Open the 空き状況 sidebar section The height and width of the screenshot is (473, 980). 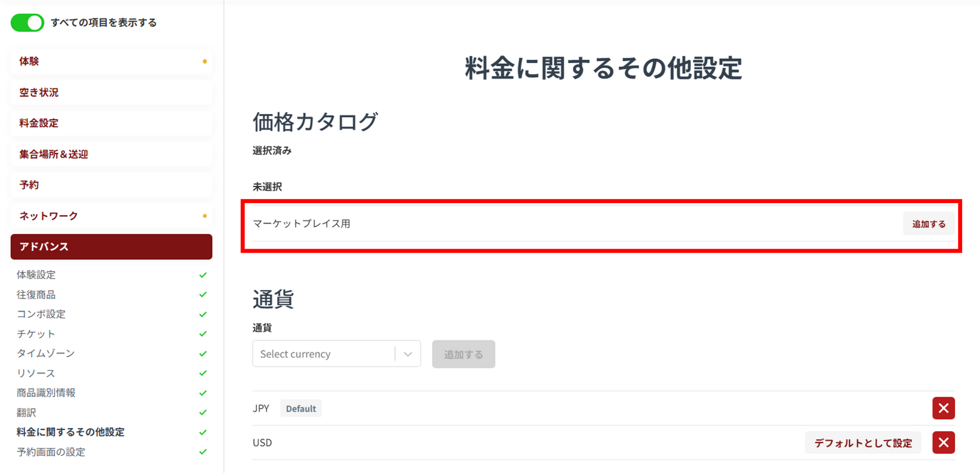click(111, 92)
